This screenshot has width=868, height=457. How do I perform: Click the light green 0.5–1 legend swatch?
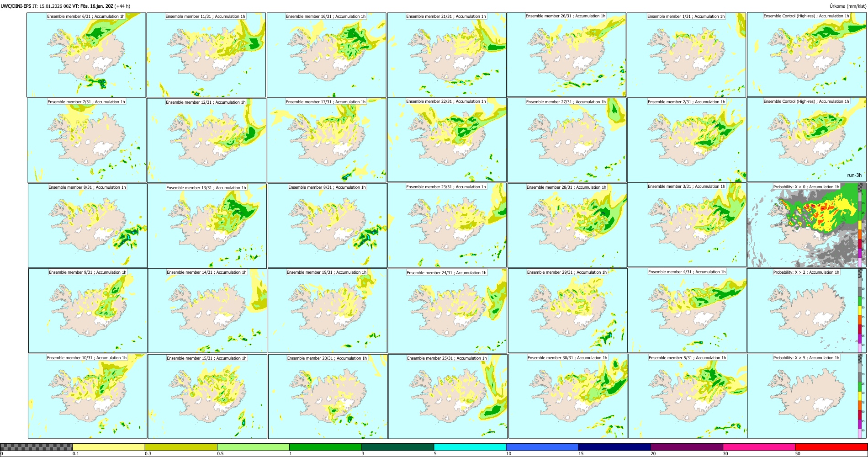click(x=253, y=447)
